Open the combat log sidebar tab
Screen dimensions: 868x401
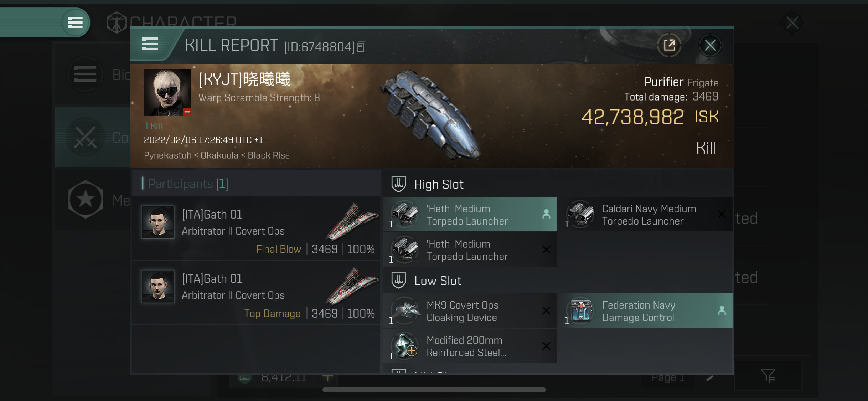(86, 137)
